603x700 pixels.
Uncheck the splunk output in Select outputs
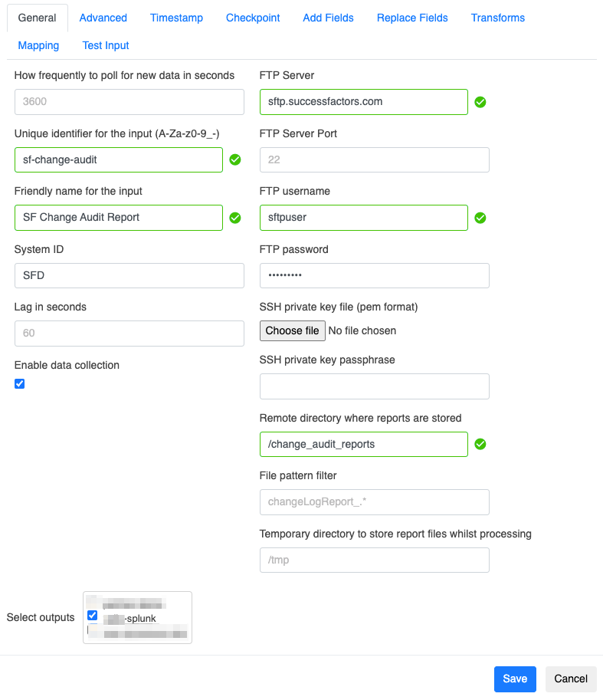pos(92,614)
